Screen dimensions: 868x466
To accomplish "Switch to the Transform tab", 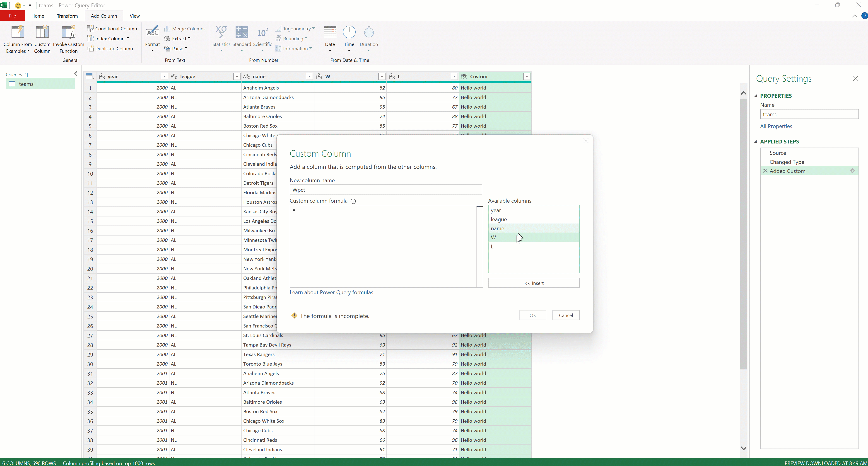I will click(x=67, y=16).
